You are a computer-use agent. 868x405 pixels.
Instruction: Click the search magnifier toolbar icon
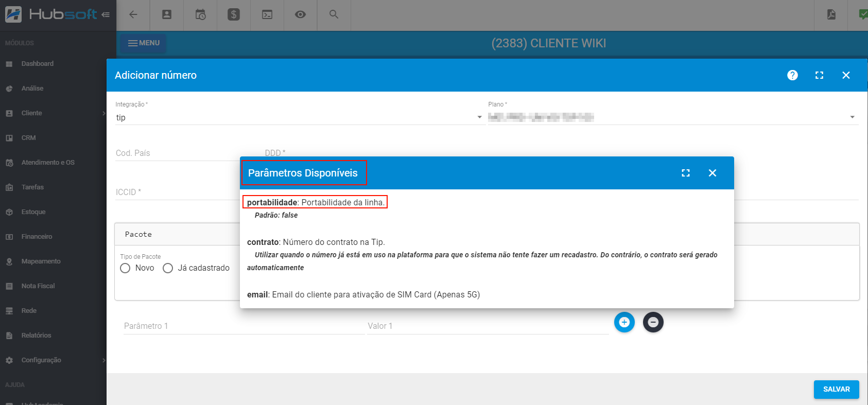click(334, 14)
